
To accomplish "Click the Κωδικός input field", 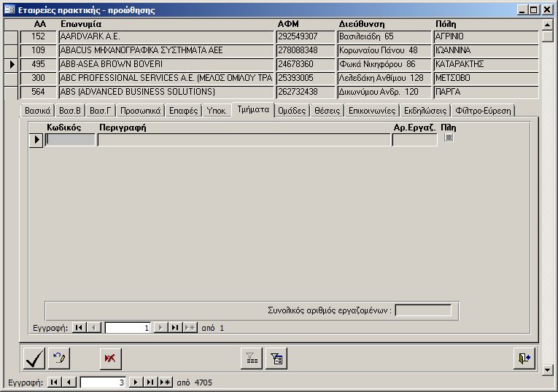I will [70, 141].
